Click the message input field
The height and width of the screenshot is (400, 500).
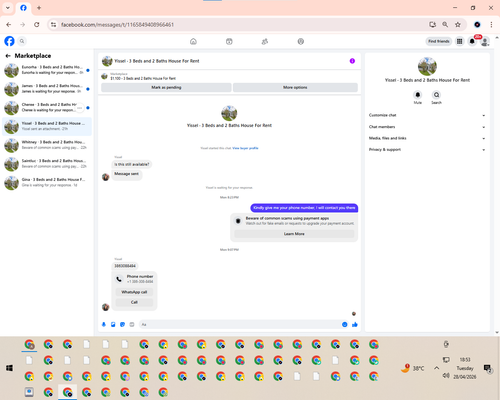coord(240,324)
